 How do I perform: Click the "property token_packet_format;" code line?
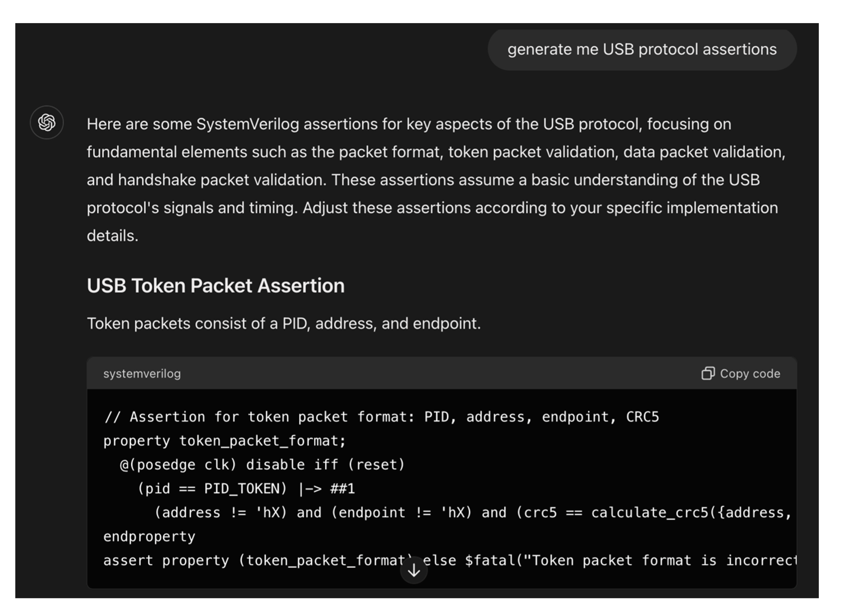coord(225,441)
